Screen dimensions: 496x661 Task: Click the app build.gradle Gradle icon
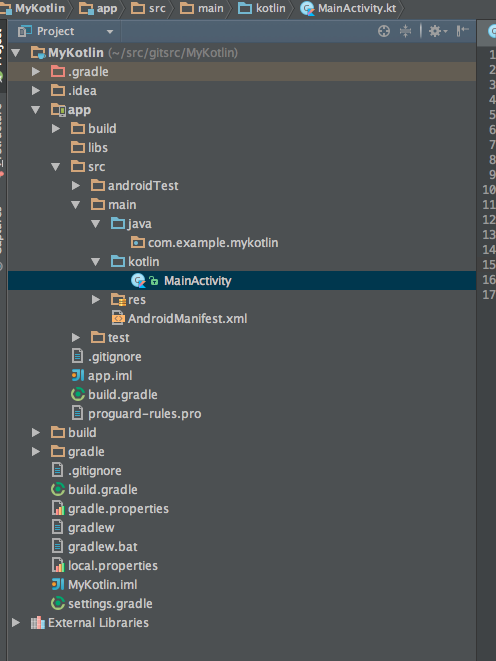coord(78,395)
